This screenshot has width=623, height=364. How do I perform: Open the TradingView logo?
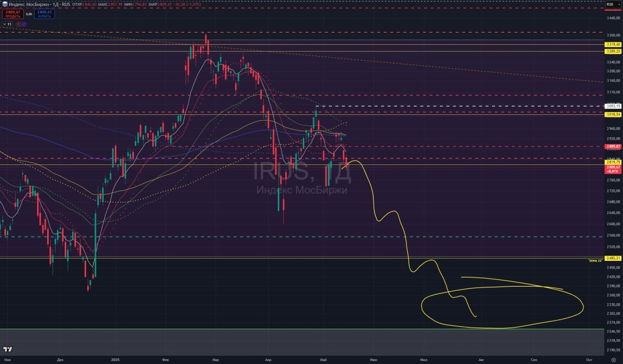(7, 349)
